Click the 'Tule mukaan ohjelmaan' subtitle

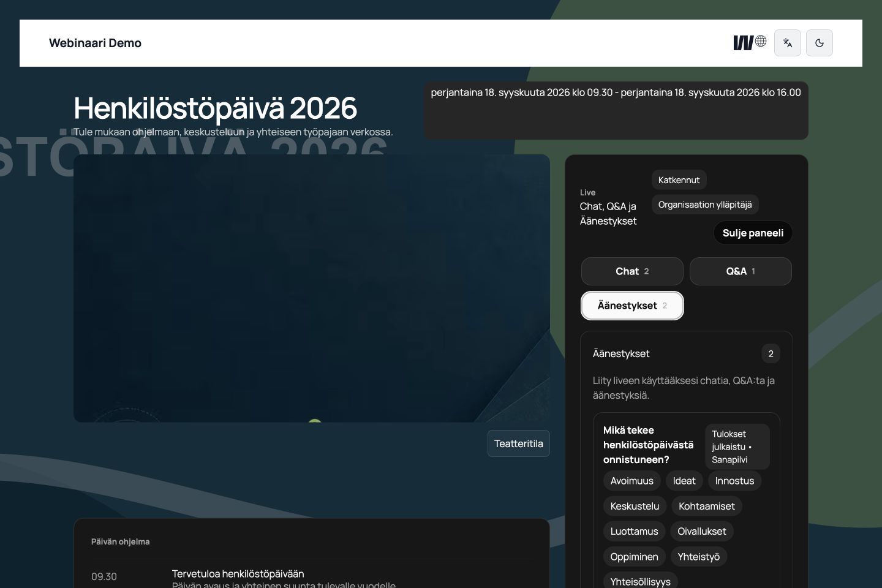233,132
